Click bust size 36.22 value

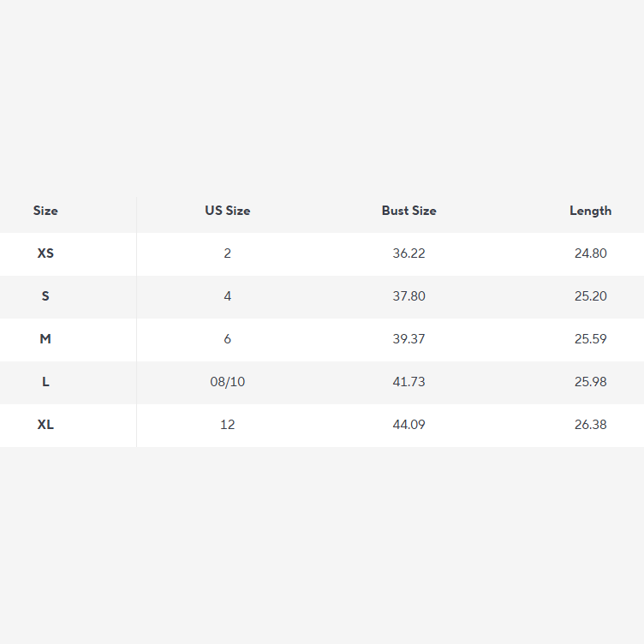click(x=408, y=253)
